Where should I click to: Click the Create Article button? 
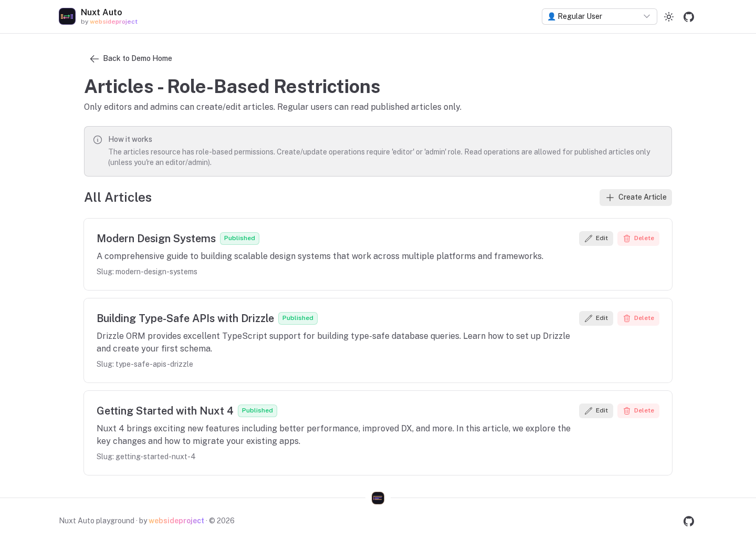click(x=636, y=198)
